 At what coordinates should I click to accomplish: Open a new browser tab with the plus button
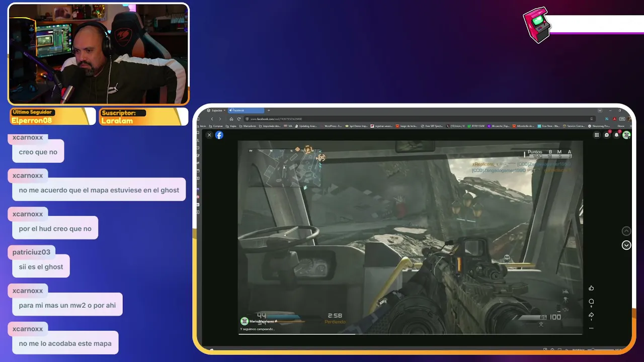269,110
